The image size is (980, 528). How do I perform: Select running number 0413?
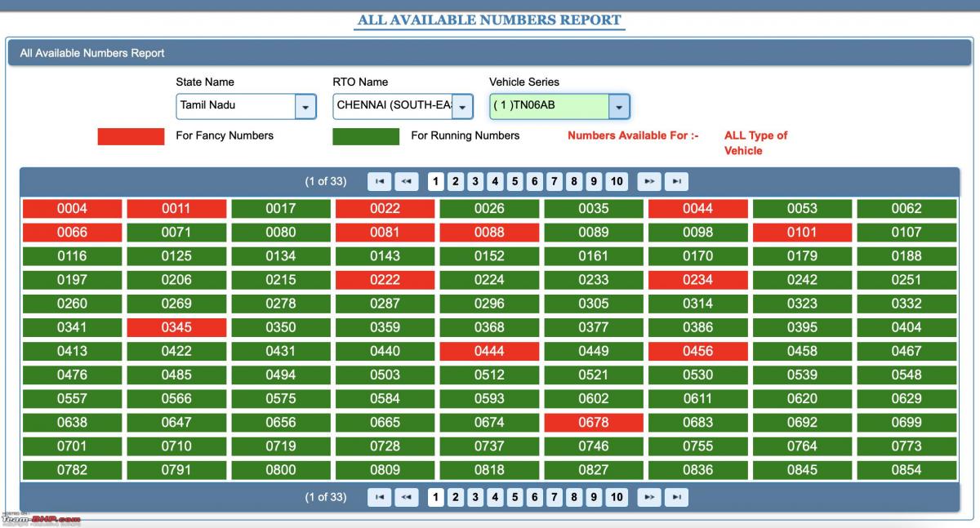pyautogui.click(x=72, y=352)
